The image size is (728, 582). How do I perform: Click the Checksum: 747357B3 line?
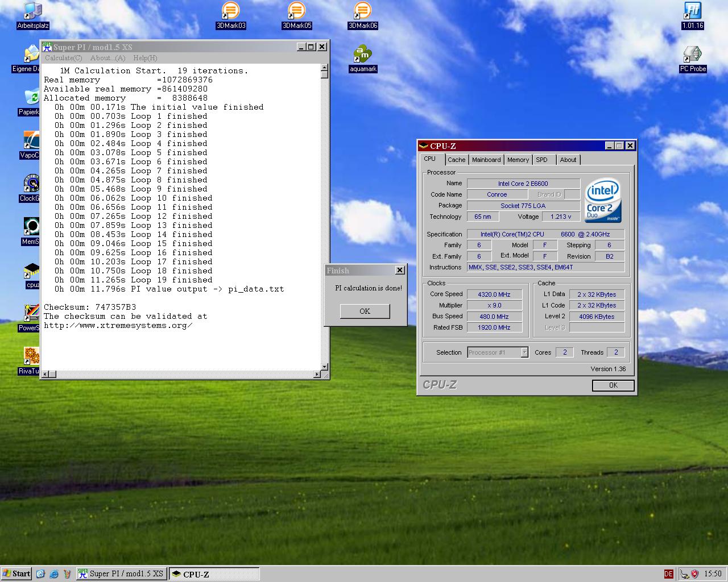pyautogui.click(x=90, y=307)
